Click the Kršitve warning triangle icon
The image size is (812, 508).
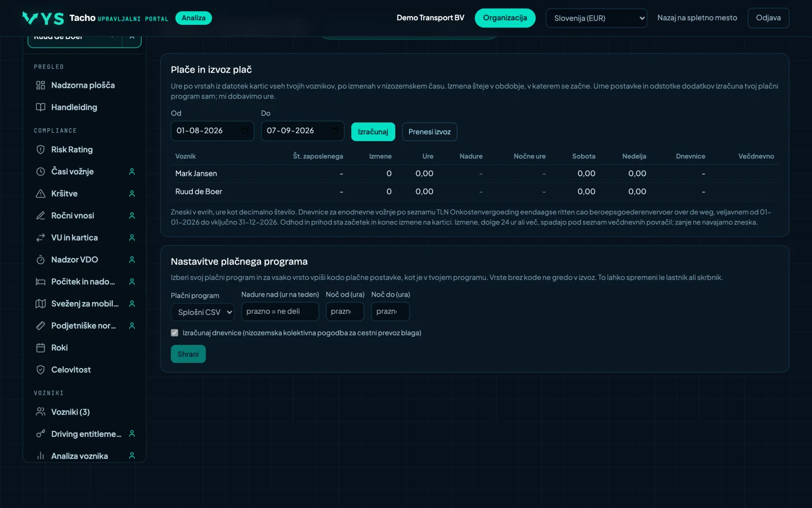41,194
